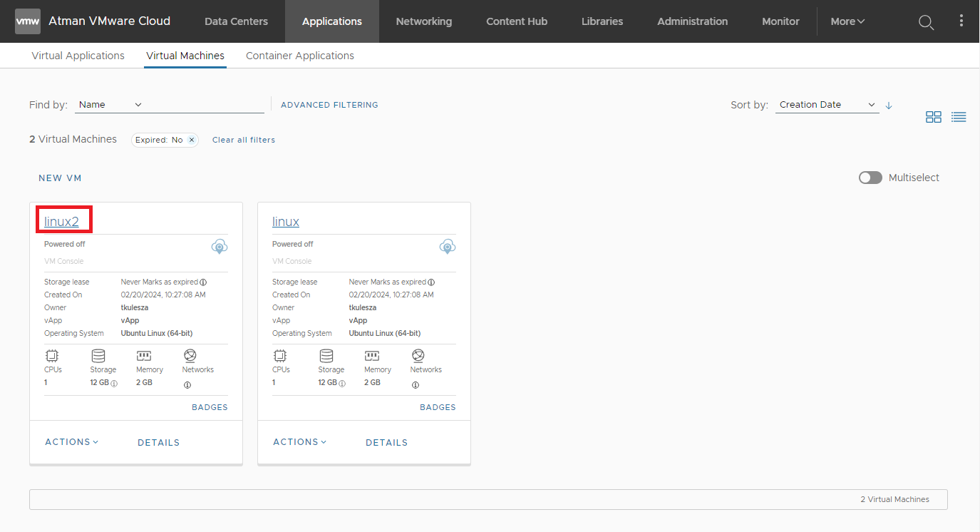Click the linux VM Networks icon

pos(418,355)
